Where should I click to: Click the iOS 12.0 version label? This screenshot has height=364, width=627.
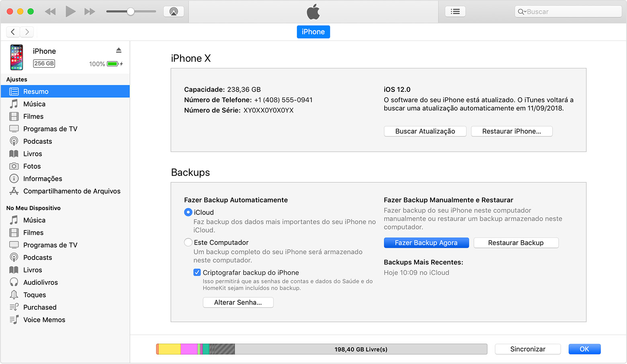397,90
